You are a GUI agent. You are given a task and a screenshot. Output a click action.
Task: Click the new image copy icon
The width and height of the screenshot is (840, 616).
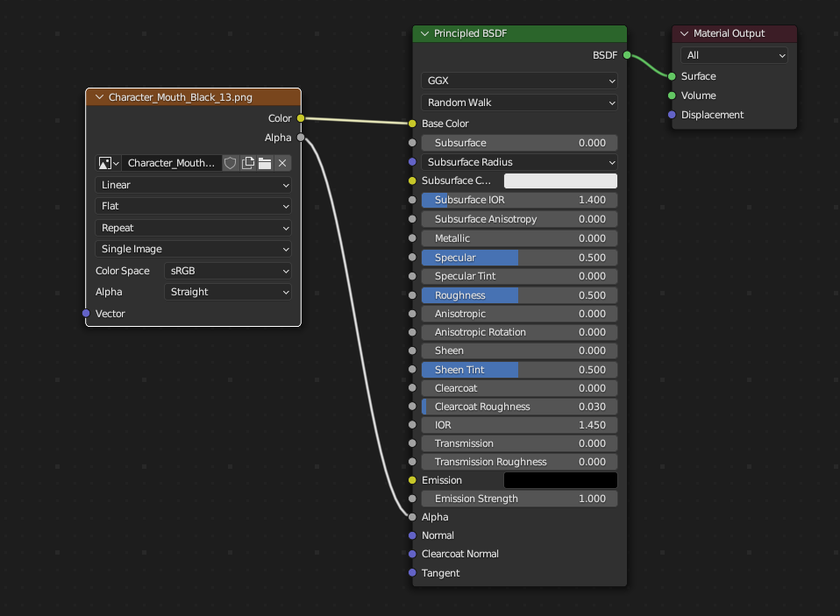pyautogui.click(x=248, y=163)
